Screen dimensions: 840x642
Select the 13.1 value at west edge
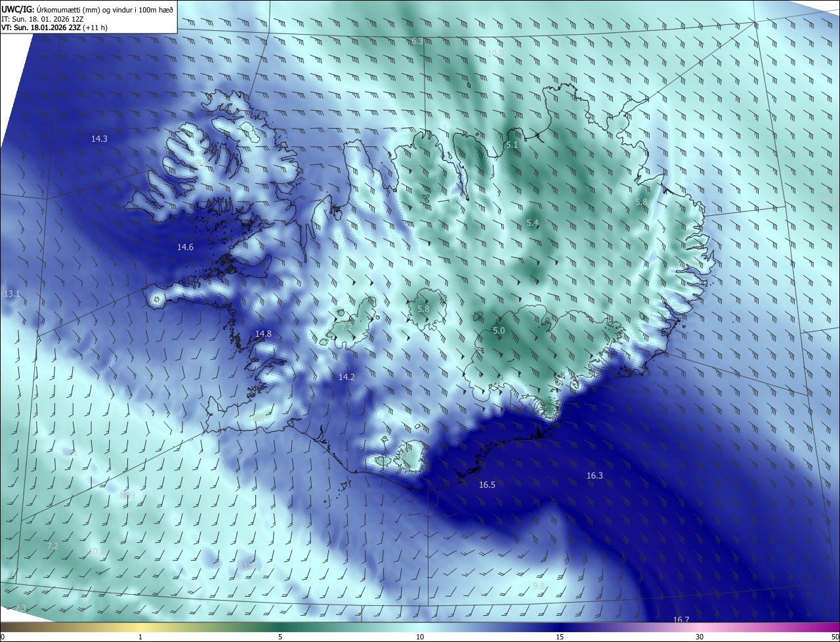(x=12, y=293)
